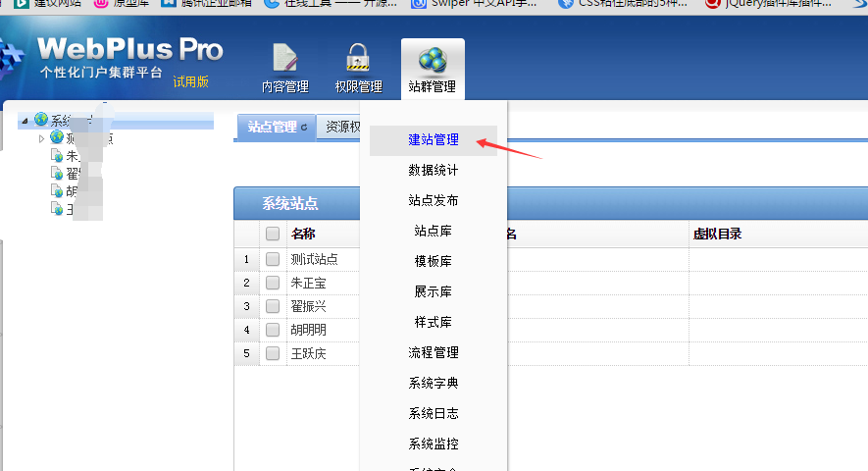
Task: Click the globe icon of the second tree node
Action: coord(57,138)
